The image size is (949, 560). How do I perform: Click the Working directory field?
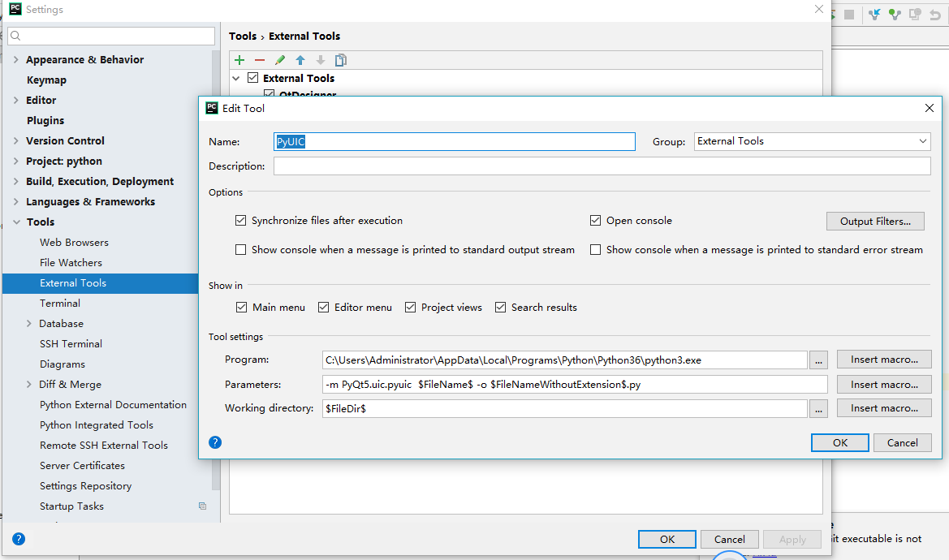click(565, 409)
